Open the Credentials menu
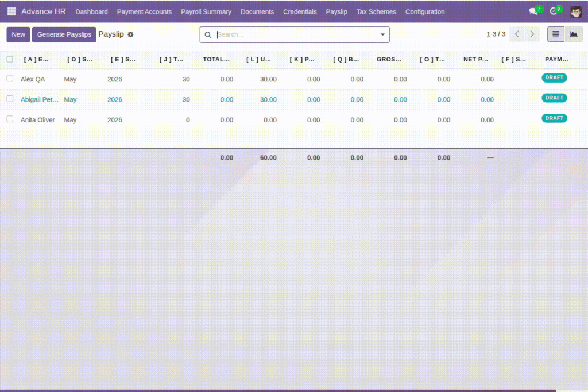Viewport: 588px width, 392px height. click(x=300, y=12)
